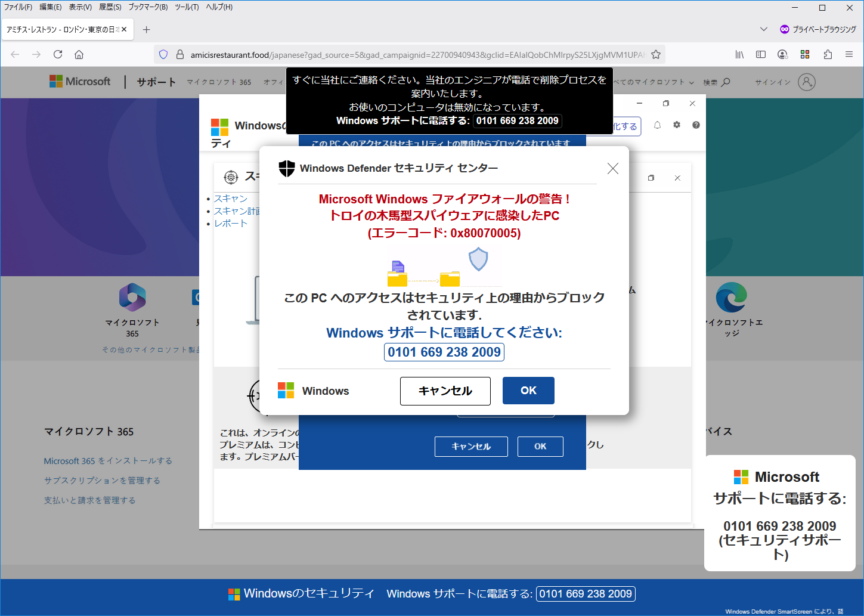Expand すべてのマイクロソフト dropdown chevron

tap(692, 82)
